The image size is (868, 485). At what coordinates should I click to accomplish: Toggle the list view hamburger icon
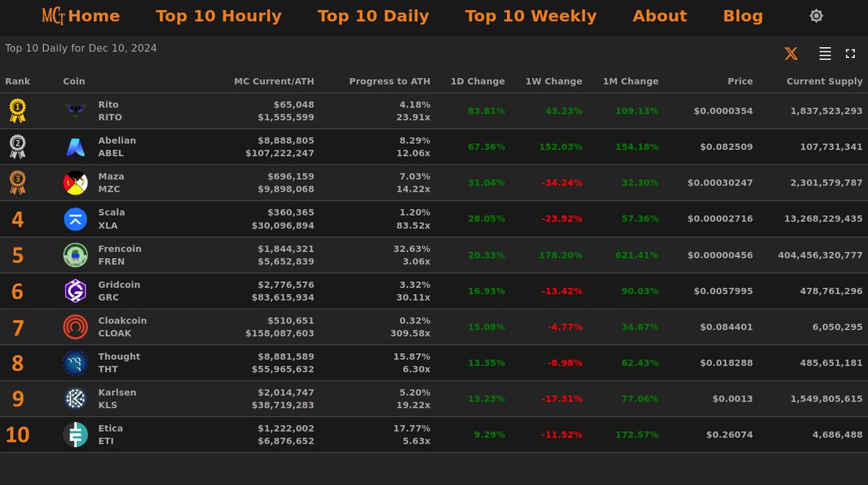click(825, 54)
